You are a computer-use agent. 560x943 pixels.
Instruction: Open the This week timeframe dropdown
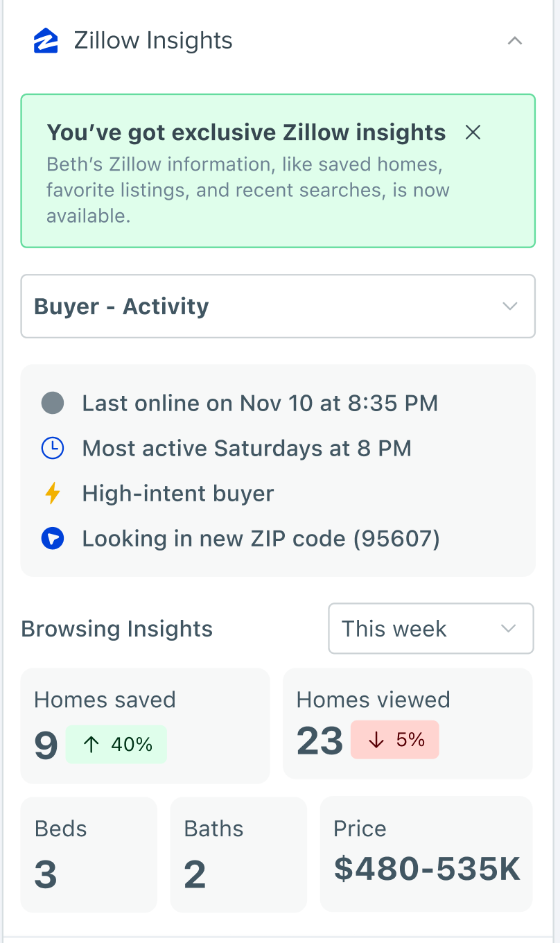point(430,629)
